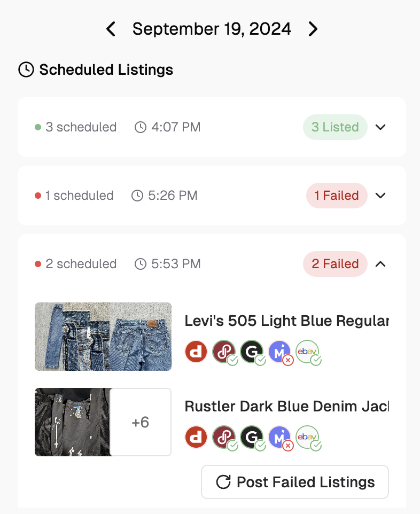Open the +6 photos thumbnail on the Rustler listing

click(x=140, y=422)
